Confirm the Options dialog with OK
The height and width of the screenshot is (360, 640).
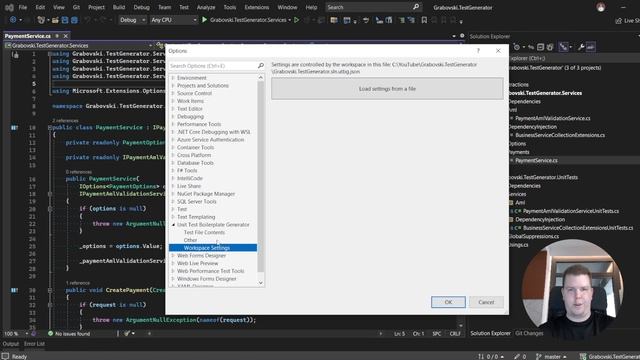448,302
